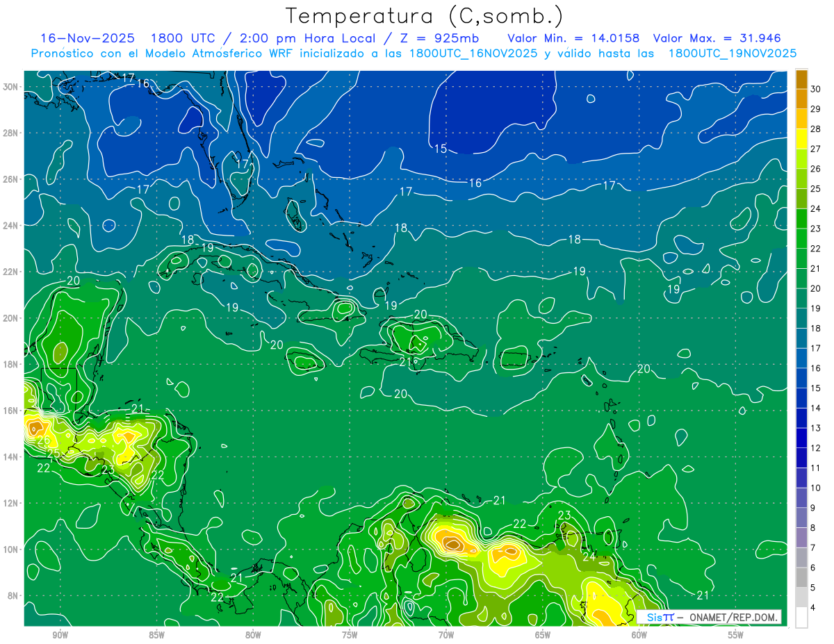Click color legend value 20

point(816,288)
